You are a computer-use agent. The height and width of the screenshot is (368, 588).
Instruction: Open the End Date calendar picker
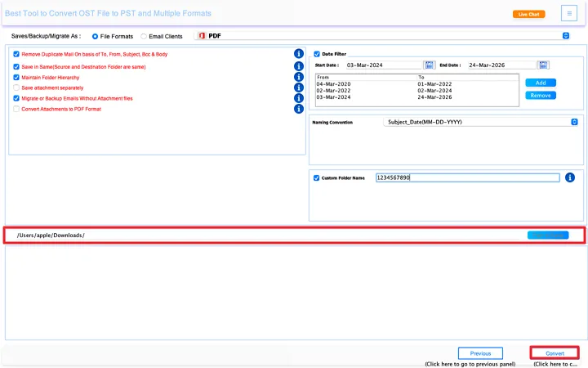(544, 65)
